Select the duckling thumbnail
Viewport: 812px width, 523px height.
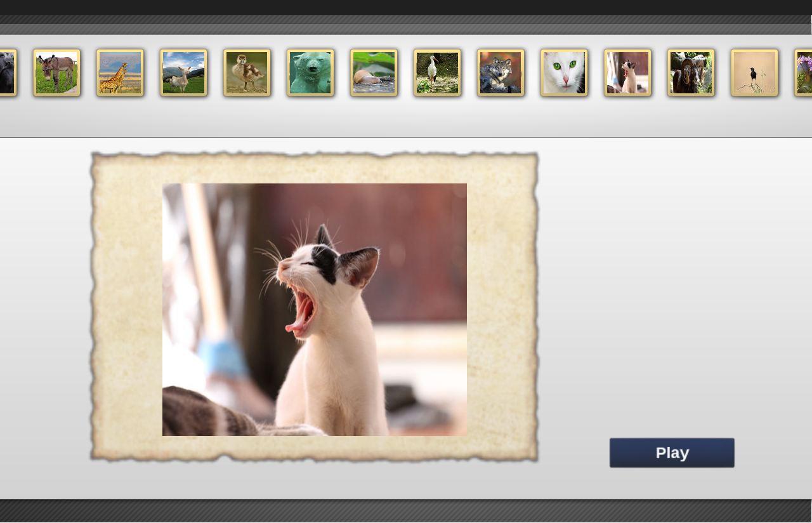[247, 73]
